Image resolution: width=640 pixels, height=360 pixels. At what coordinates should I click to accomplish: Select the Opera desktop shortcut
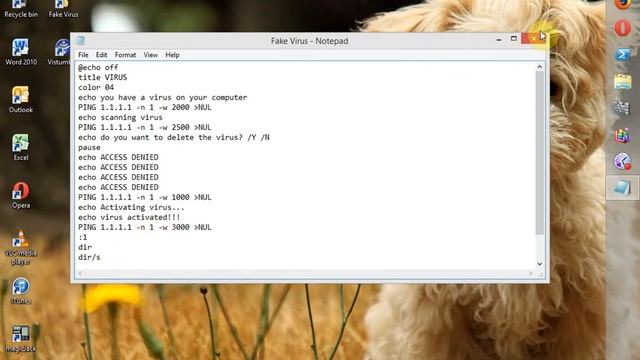[x=20, y=195]
